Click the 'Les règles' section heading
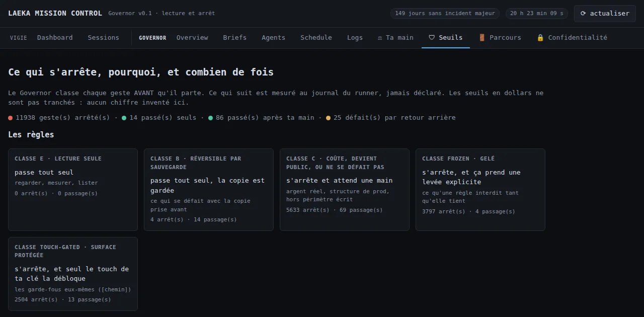Image resolution: width=644 pixels, height=317 pixels. coord(31,135)
